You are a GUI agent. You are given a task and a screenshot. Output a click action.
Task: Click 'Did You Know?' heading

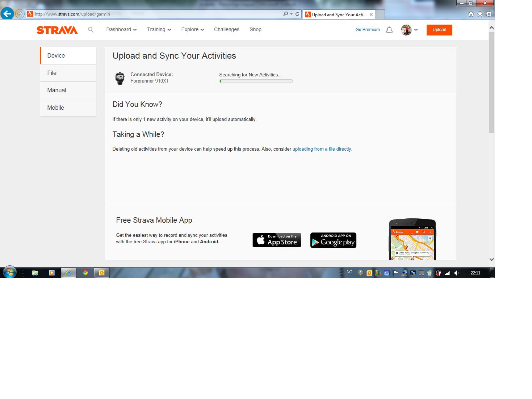pyautogui.click(x=137, y=104)
